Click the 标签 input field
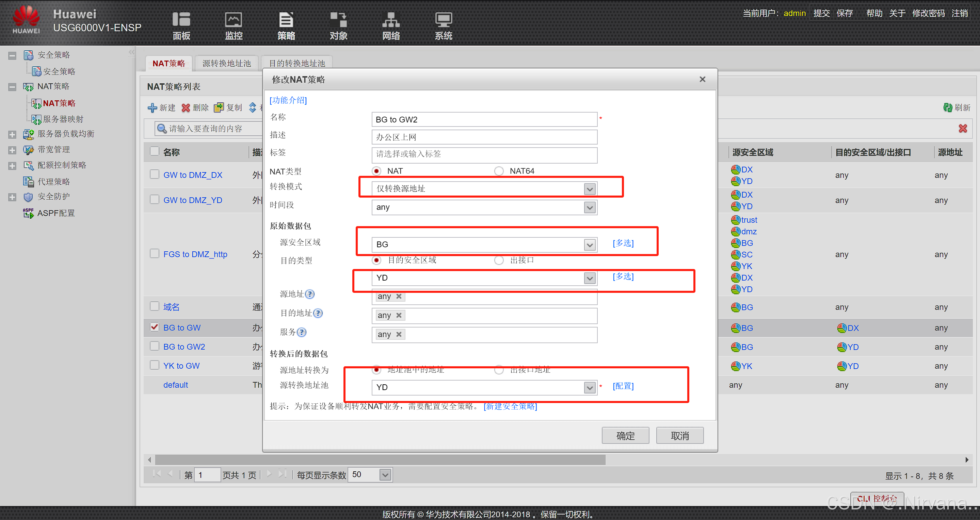This screenshot has height=520, width=980. click(x=484, y=155)
